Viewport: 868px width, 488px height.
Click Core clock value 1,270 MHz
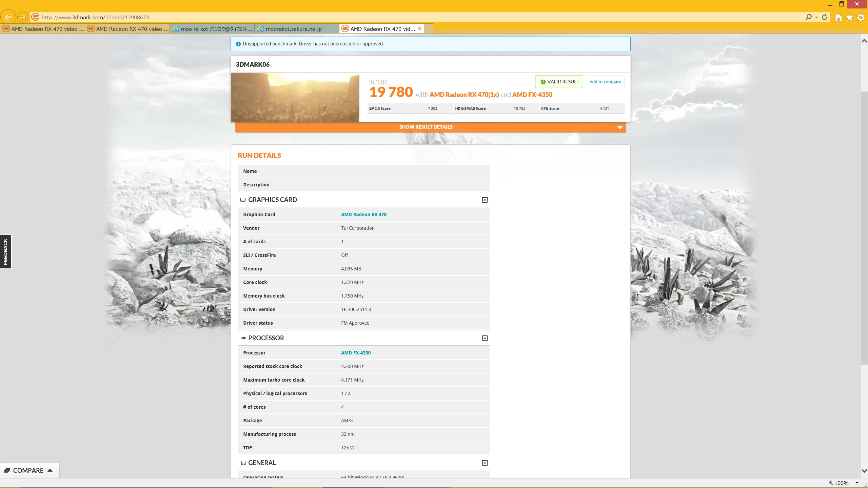[352, 282]
